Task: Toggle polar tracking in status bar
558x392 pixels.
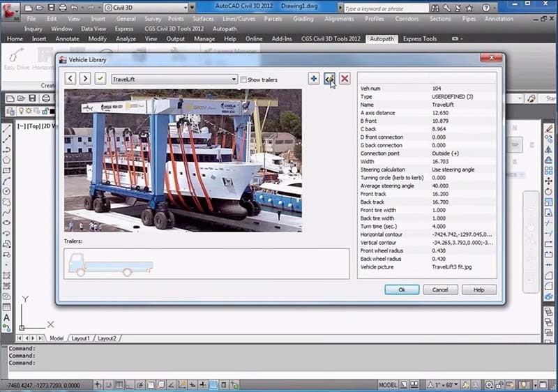Action: pos(140,385)
